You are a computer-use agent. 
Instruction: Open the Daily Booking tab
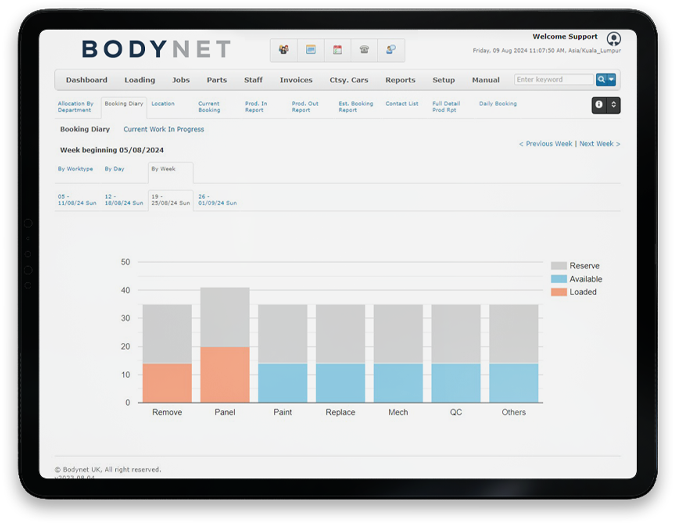click(x=498, y=104)
